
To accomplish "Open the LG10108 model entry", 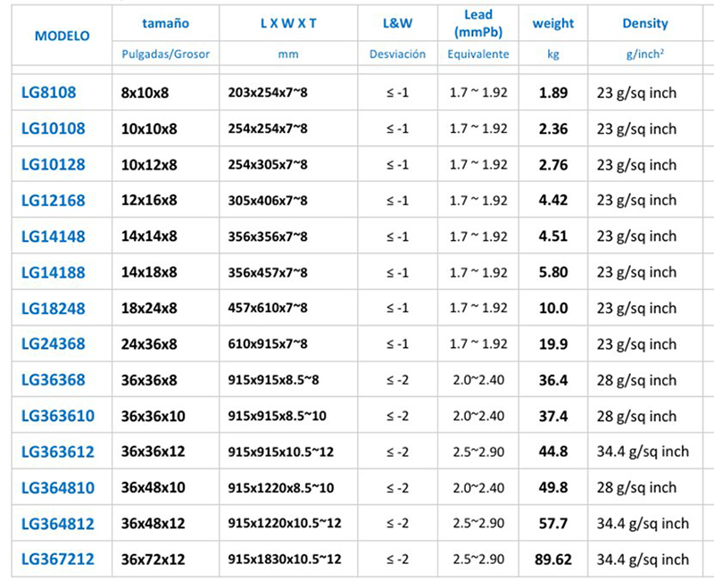I will (53, 128).
